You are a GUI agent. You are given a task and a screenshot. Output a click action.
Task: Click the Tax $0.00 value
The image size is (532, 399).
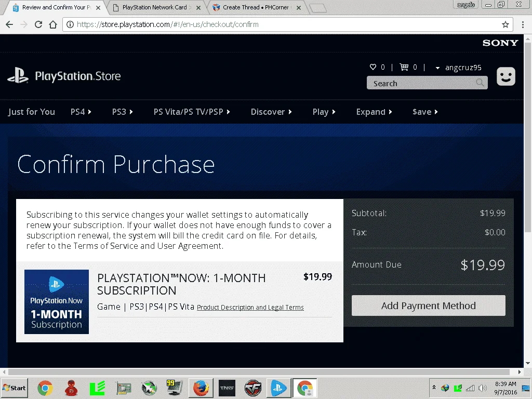tap(495, 232)
